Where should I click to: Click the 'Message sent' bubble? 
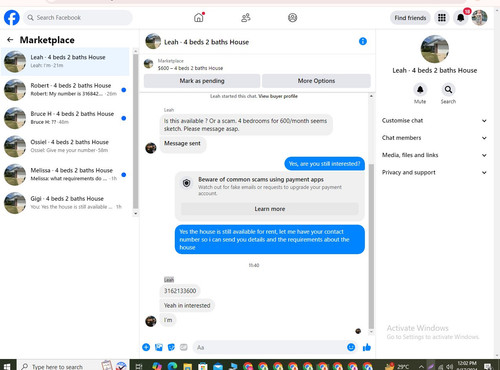click(x=182, y=144)
